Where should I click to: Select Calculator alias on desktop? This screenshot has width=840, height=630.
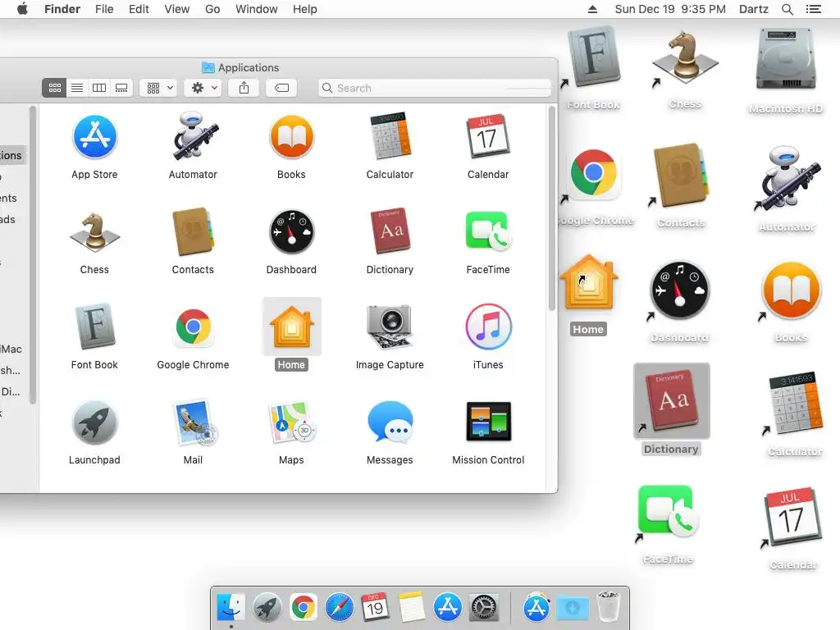(796, 402)
